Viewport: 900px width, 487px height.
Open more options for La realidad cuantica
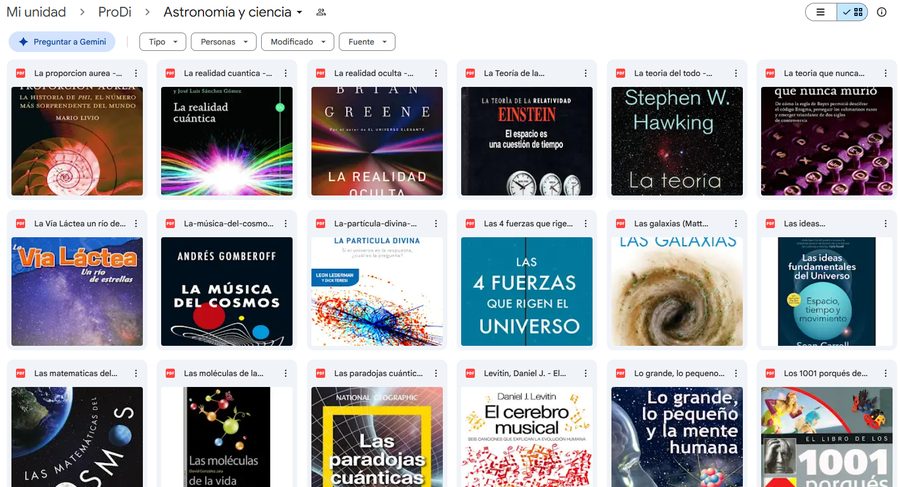click(286, 74)
